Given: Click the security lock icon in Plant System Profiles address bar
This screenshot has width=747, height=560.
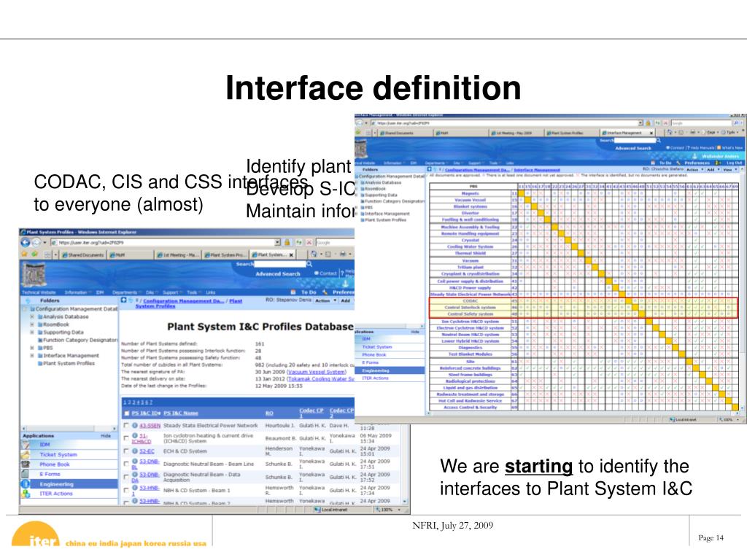Looking at the screenshot, I should pyautogui.click(x=287, y=242).
